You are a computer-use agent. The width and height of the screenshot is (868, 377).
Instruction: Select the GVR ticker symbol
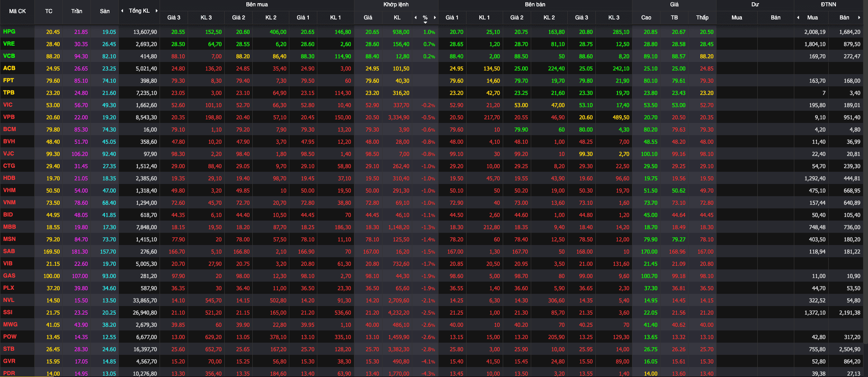(9, 361)
